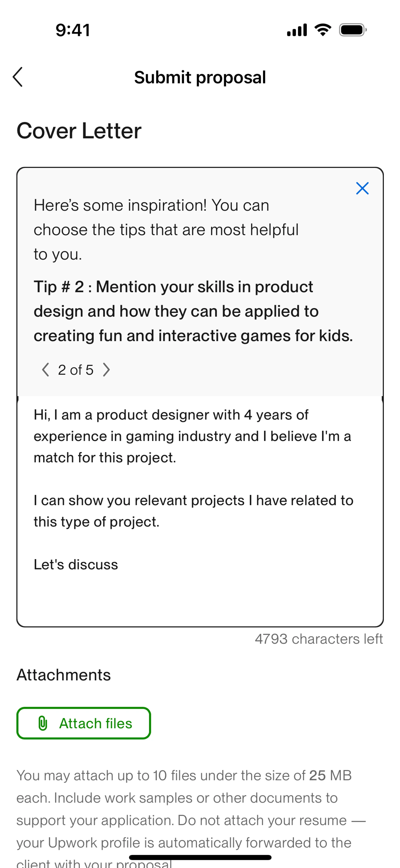Tap the 9:41 clock in status bar
Viewport: 400px width, 868px height.
tap(73, 30)
